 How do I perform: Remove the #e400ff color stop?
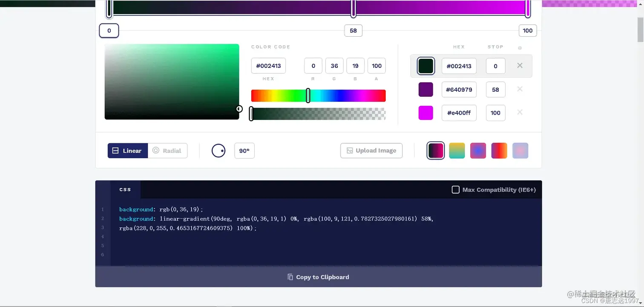pyautogui.click(x=520, y=112)
